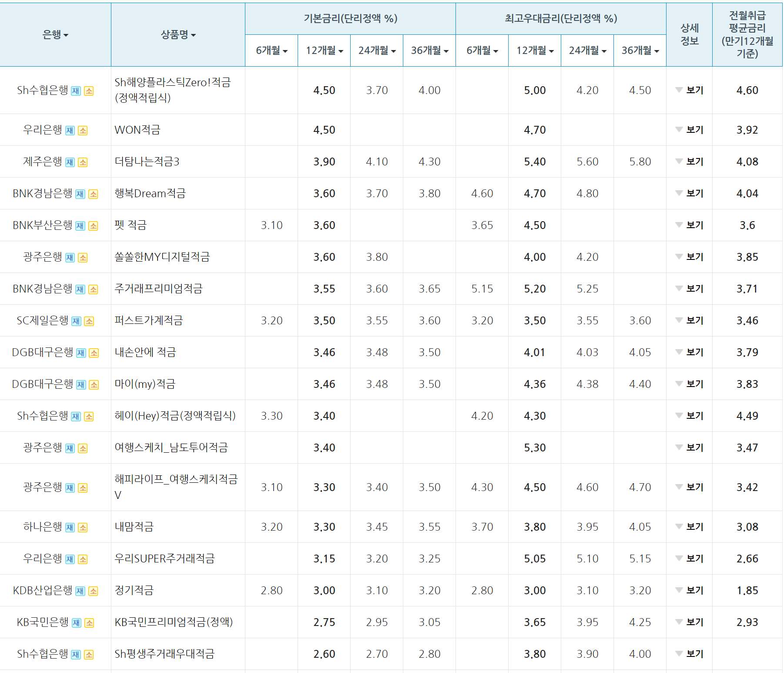The image size is (784, 673).
Task: Click the 재 badge in the 내손안에 적금 row
Action: click(81, 353)
